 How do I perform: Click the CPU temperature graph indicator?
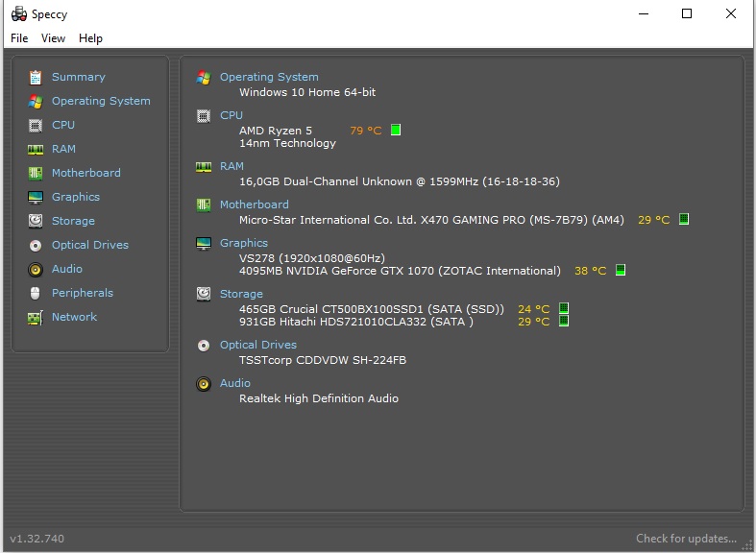pyautogui.click(x=396, y=130)
